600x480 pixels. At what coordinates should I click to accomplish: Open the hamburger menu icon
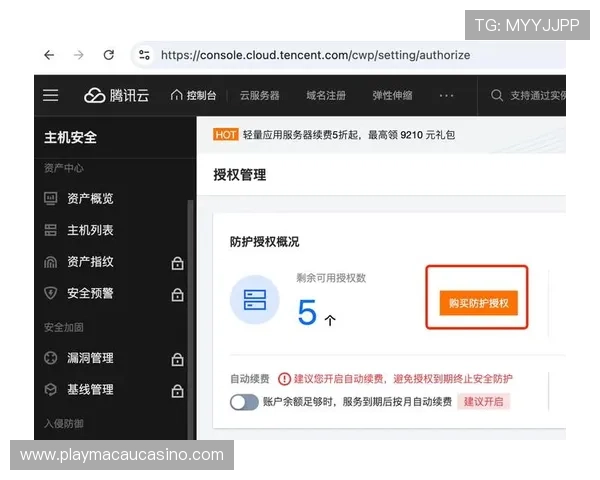click(x=51, y=95)
